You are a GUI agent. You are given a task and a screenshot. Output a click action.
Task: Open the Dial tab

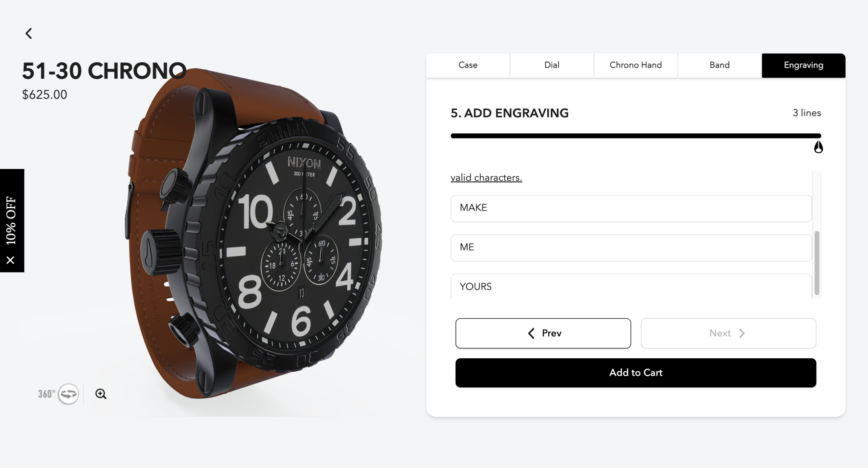(552, 65)
